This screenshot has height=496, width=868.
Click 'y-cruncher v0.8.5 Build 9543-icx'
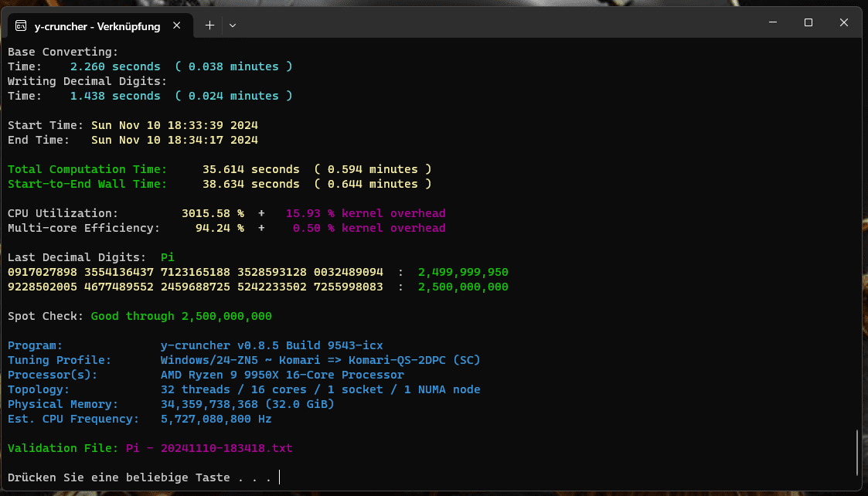pyautogui.click(x=272, y=345)
